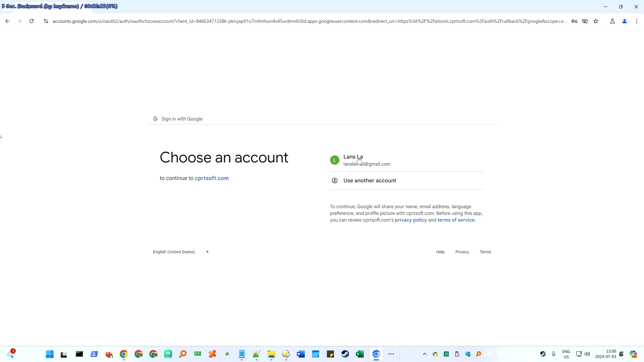
Task: Open Chrome Labs flask icon
Action: coord(612,21)
